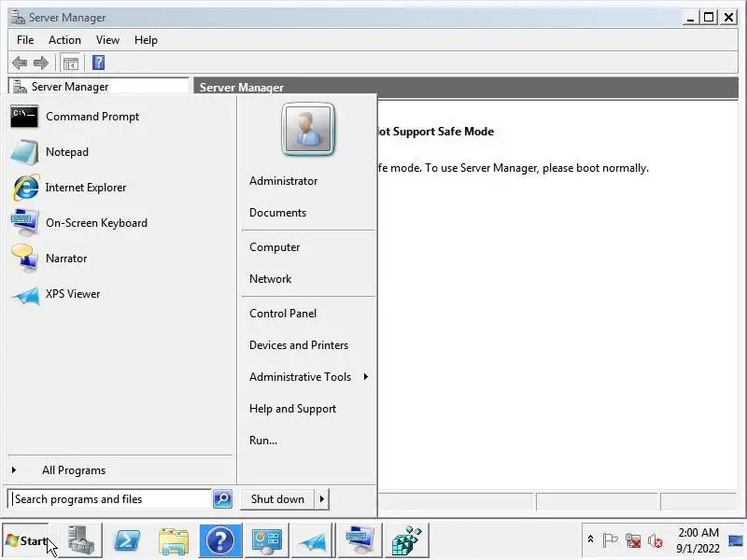The width and height of the screenshot is (747, 560).
Task: Open the View menu
Action: [107, 40]
